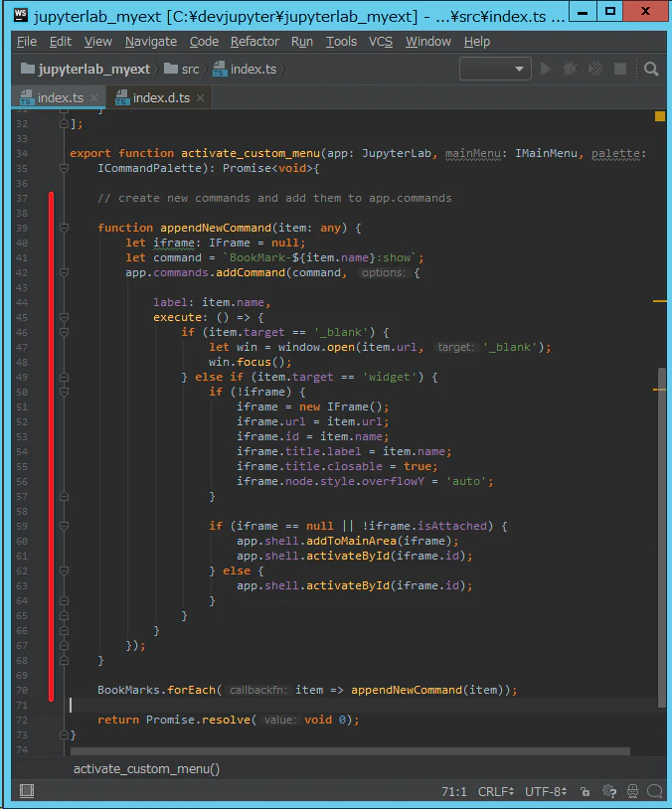Screen dimensions: 672x809
Task: Click the editor horizontal scrollbar
Action: 350,750
